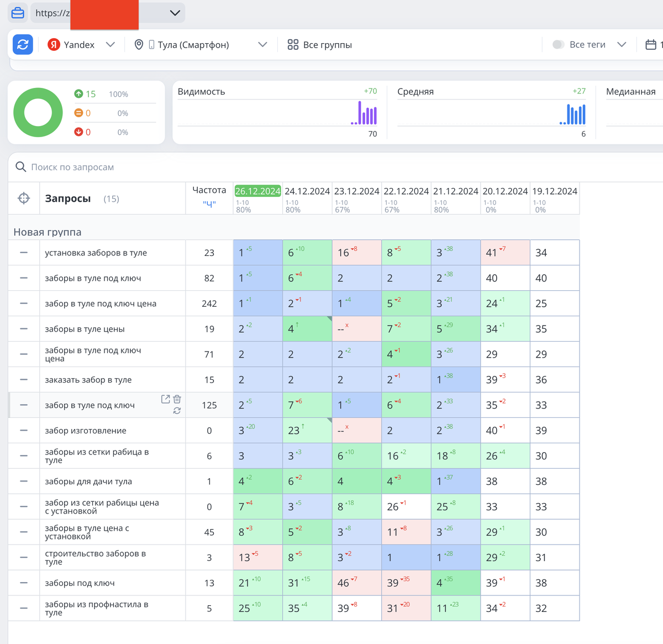
Task: Click the calendar date range icon
Action: (x=651, y=45)
